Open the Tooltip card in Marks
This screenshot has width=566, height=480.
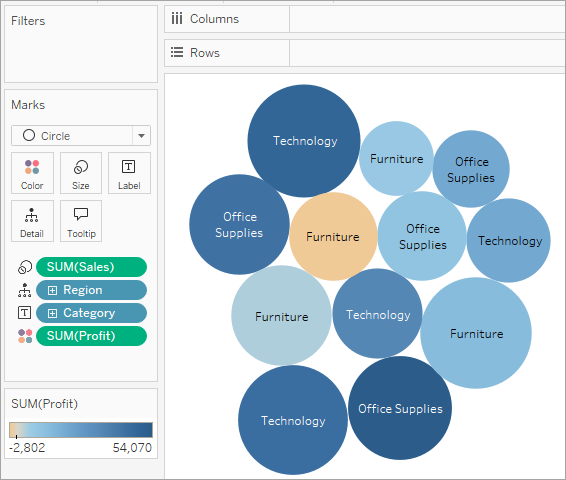point(81,221)
